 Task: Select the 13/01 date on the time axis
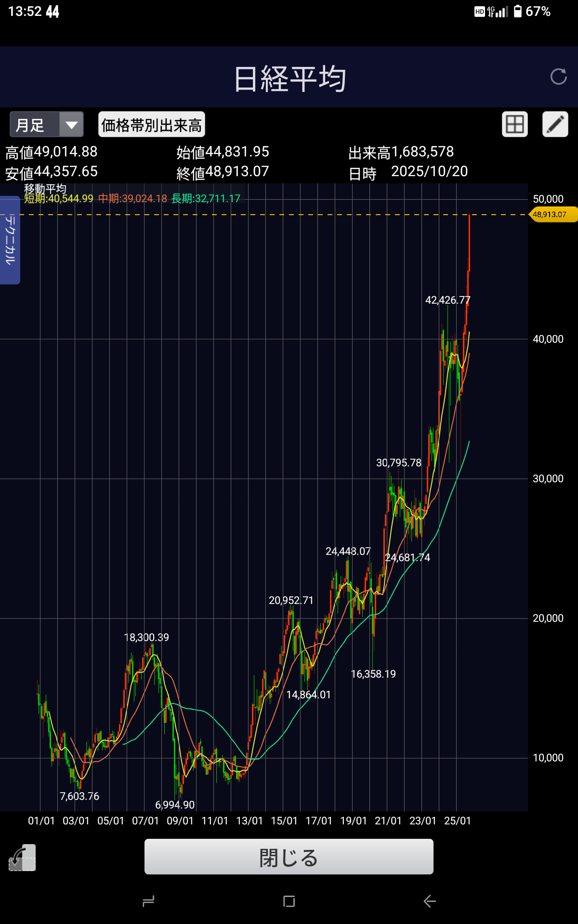[x=250, y=821]
